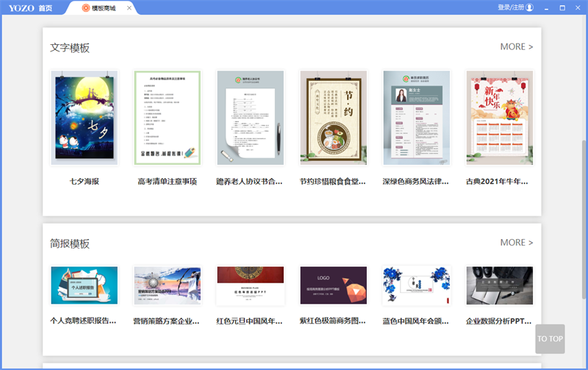588x370 pixels.
Task: Choose the 深绿色商务风 resume thumbnail
Action: [x=417, y=118]
